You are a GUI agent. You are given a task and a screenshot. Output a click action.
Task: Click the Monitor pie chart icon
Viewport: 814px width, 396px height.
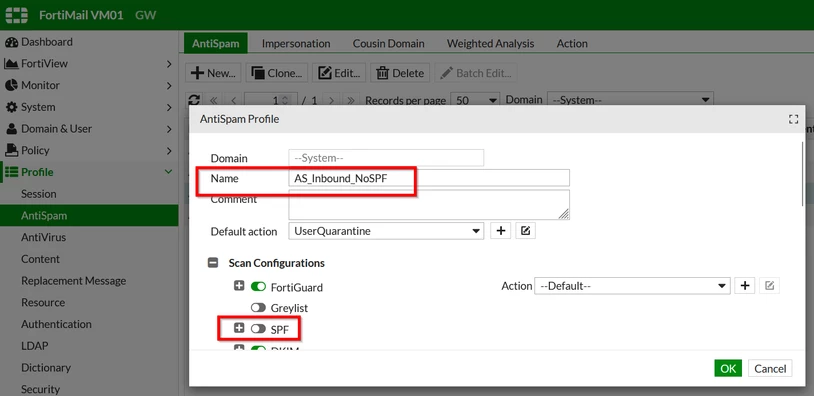point(11,85)
